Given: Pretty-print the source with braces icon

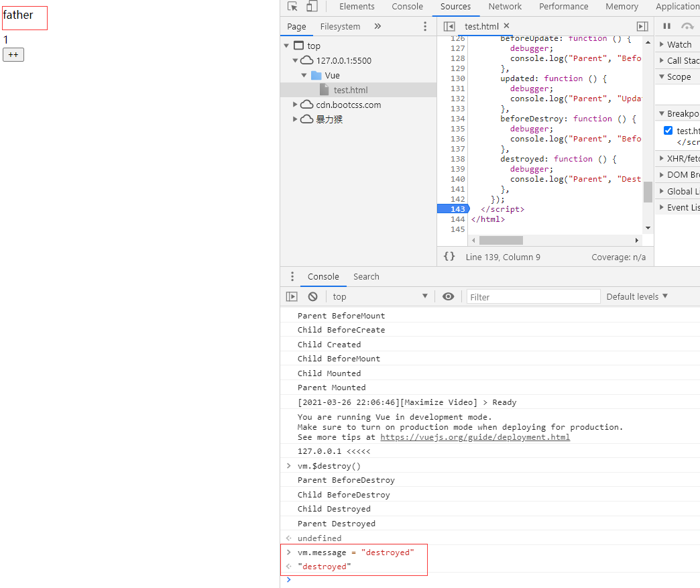Looking at the screenshot, I should (449, 256).
